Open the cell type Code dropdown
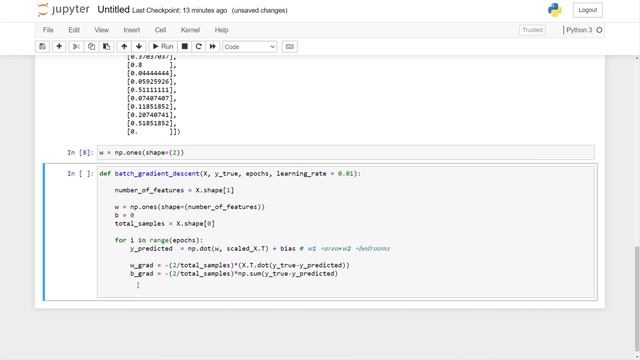Viewport: 640px width, 360px height. click(x=250, y=47)
